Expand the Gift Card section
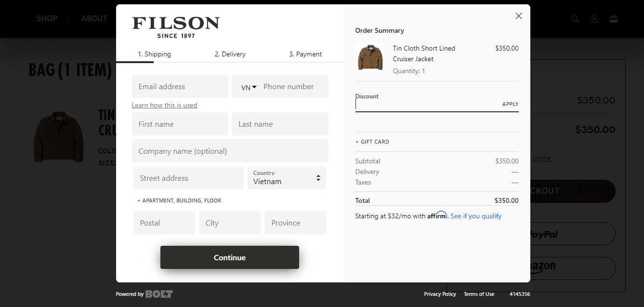 (372, 142)
